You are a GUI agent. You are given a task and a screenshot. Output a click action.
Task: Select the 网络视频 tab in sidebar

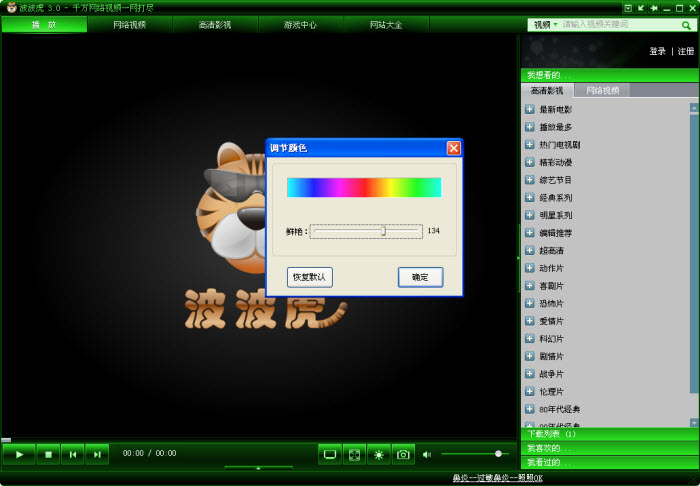[x=602, y=90]
